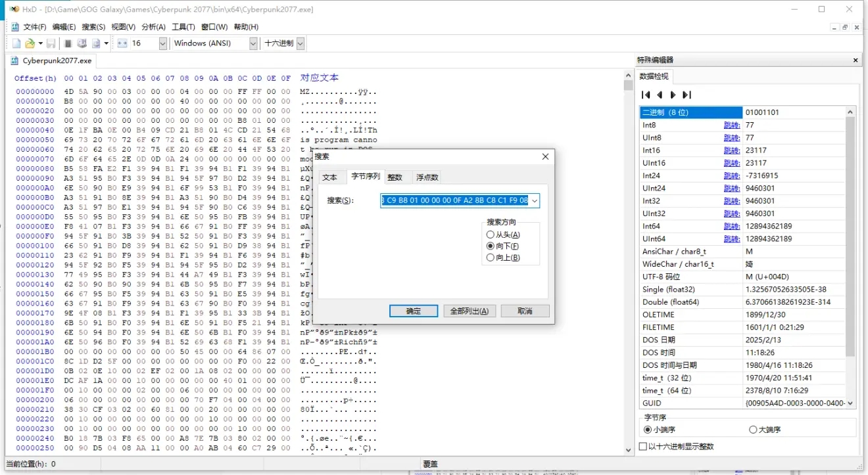Open the 窗口(W) menu
The image size is (868, 475).
point(214,27)
